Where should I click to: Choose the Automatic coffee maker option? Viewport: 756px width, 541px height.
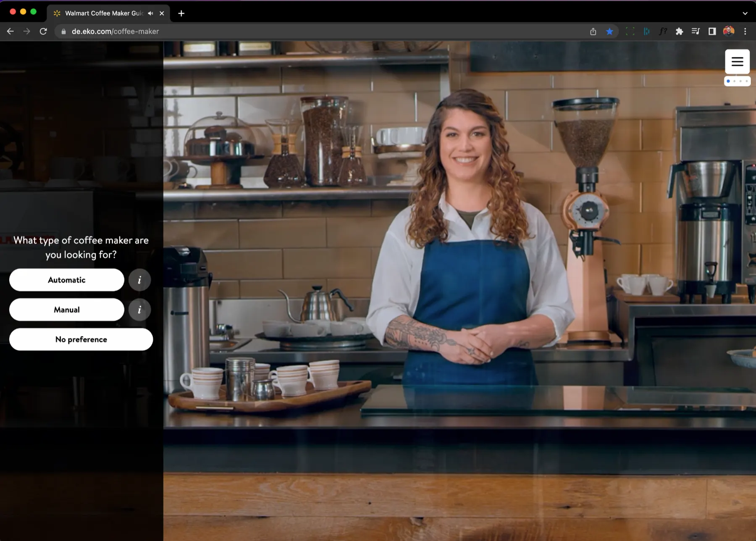[67, 280]
